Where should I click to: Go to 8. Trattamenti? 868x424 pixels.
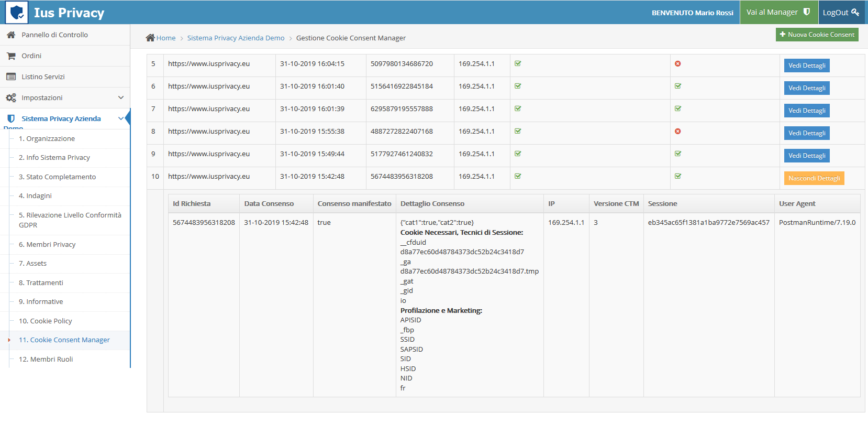click(x=41, y=282)
